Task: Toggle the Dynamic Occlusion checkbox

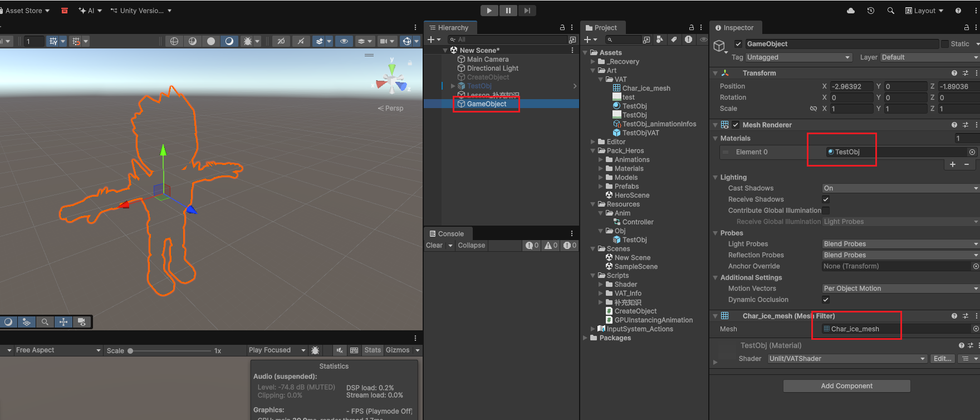Action: [826, 300]
